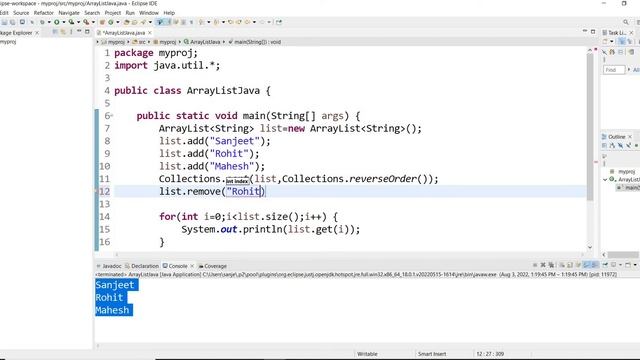
Task: Collapse the main method fold marker on line 6
Action: click(112, 116)
